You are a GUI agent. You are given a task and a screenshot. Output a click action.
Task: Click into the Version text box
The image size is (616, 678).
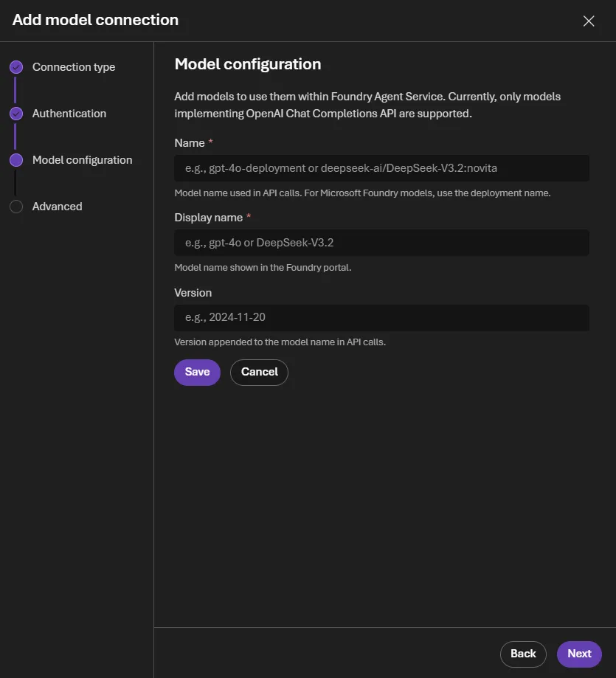[x=381, y=317]
